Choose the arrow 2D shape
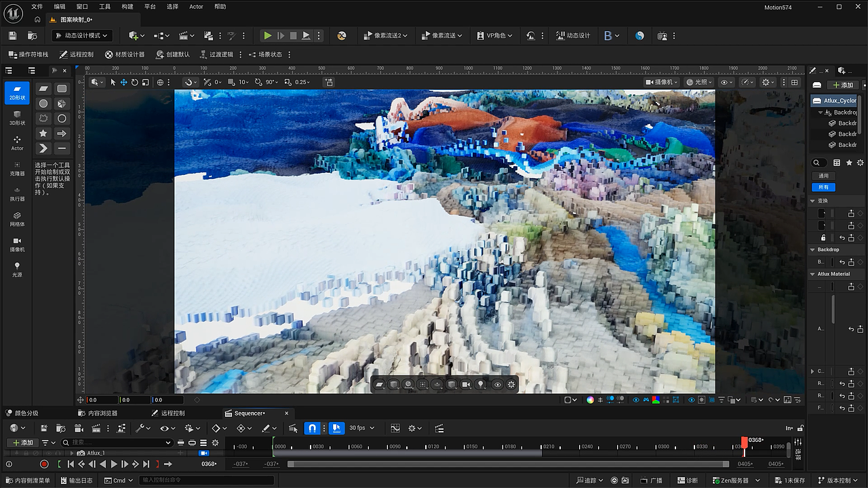This screenshot has width=868, height=488. point(62,133)
